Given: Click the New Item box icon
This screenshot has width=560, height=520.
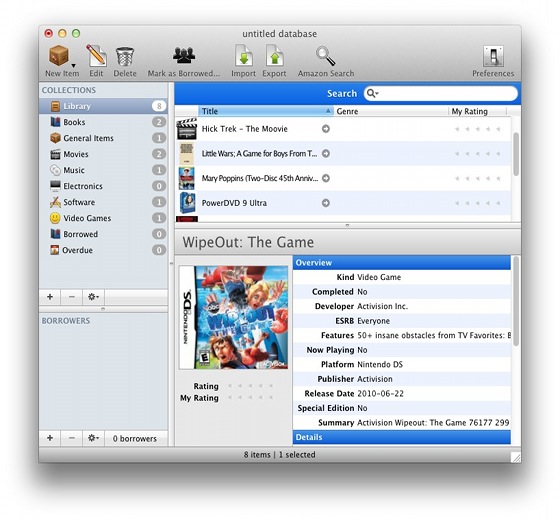Looking at the screenshot, I should tap(59, 56).
